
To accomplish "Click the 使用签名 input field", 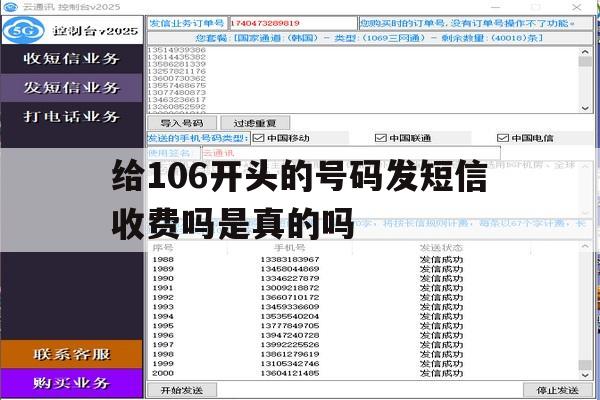I will point(351,153).
